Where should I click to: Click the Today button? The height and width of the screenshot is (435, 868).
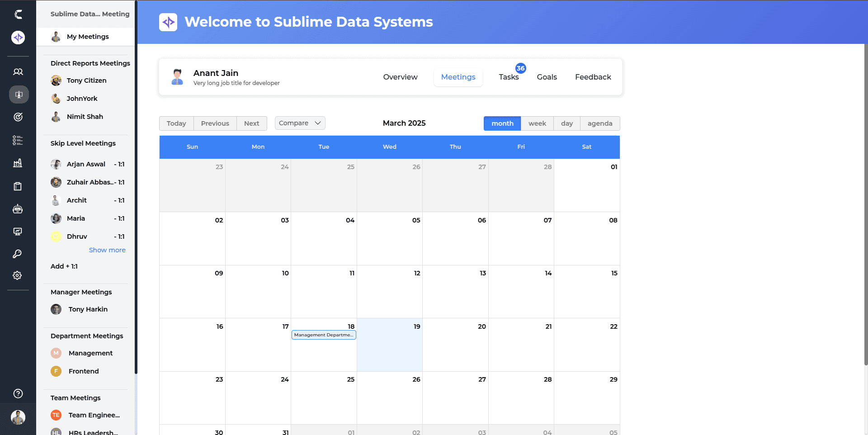[x=176, y=123]
